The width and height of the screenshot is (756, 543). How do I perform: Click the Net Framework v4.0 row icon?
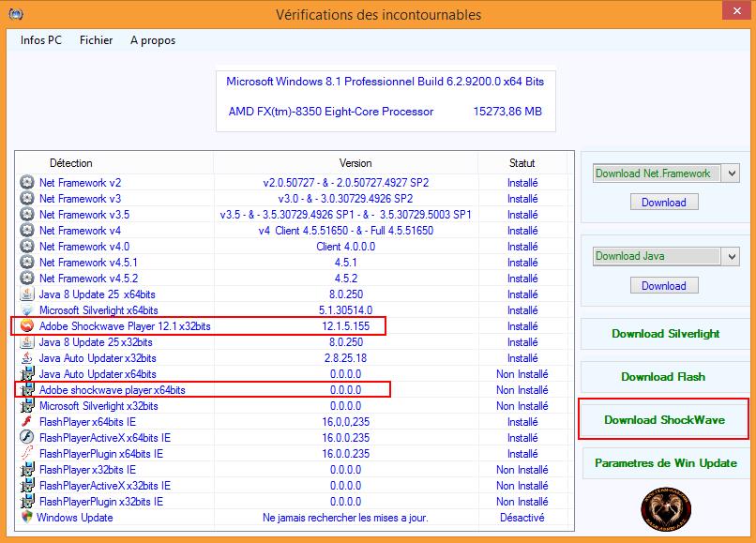27,246
